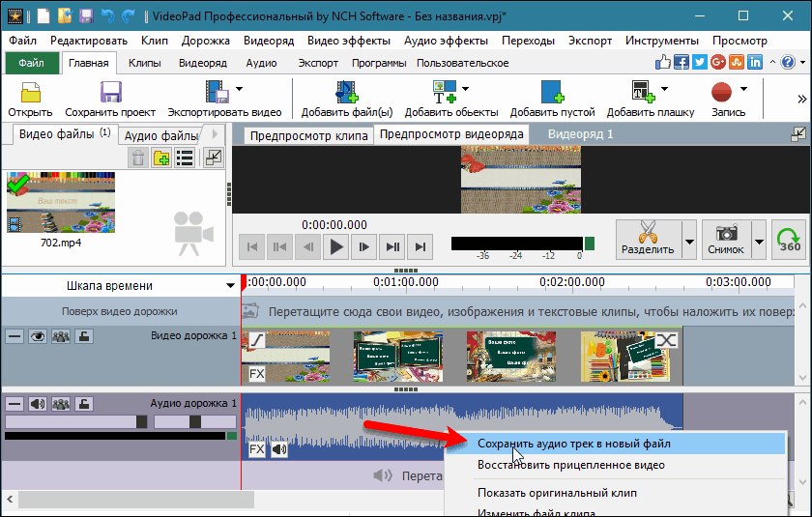Expand Добавить плашку dropdown arrow
The image size is (812, 517).
point(664,89)
